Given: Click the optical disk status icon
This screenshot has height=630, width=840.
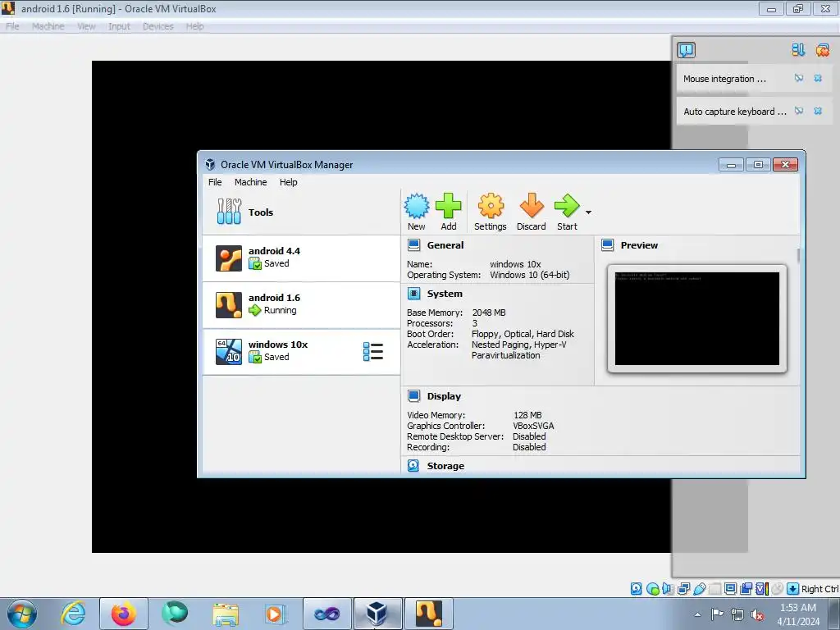Looking at the screenshot, I should [652, 589].
